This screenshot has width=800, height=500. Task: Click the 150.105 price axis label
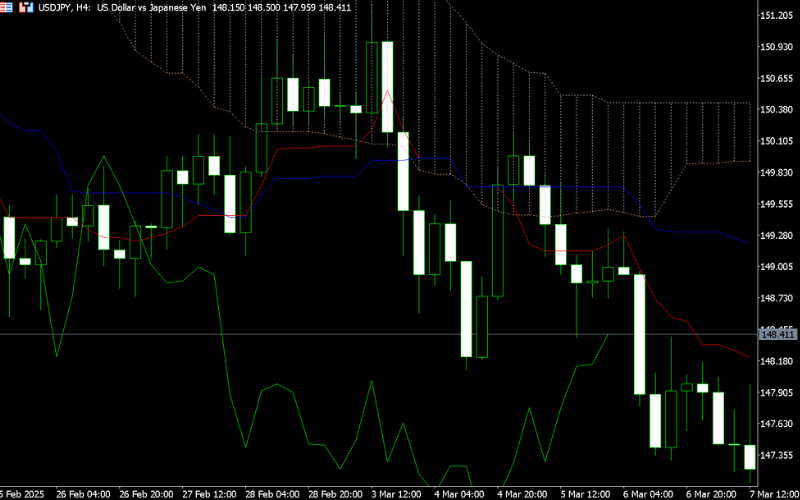pyautogui.click(x=778, y=141)
